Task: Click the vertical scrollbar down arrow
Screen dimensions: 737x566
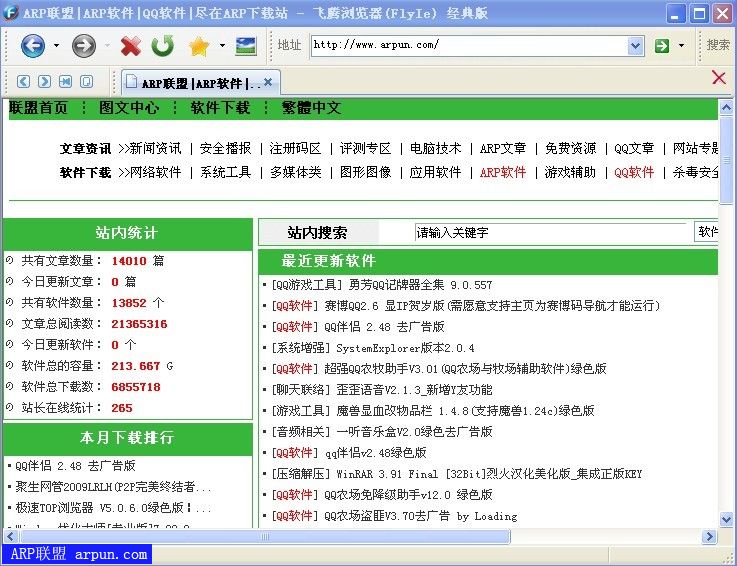Action: click(726, 519)
